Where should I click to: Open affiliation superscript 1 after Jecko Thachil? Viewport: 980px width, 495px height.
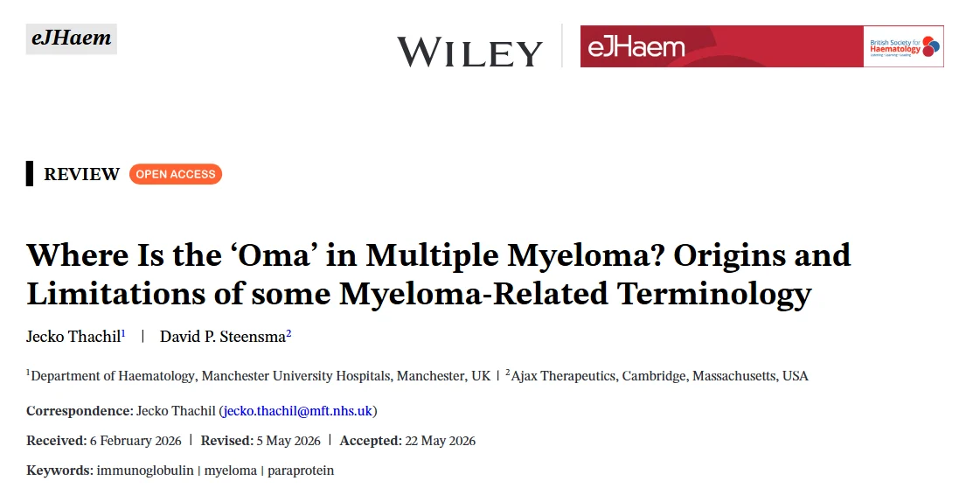[x=124, y=333]
